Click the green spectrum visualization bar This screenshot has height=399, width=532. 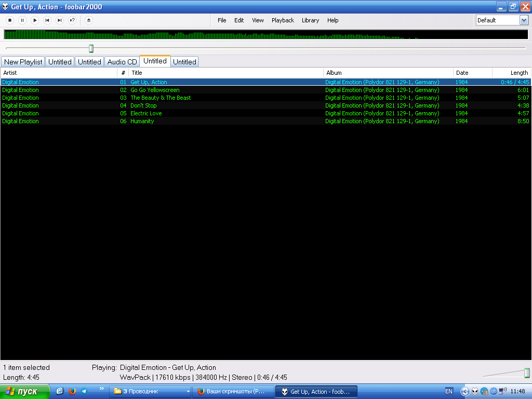click(x=266, y=34)
